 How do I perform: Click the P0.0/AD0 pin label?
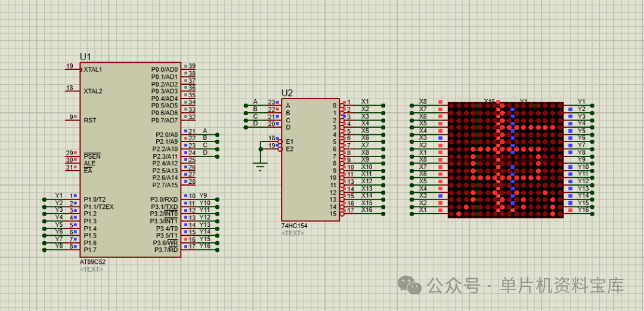pyautogui.click(x=165, y=69)
